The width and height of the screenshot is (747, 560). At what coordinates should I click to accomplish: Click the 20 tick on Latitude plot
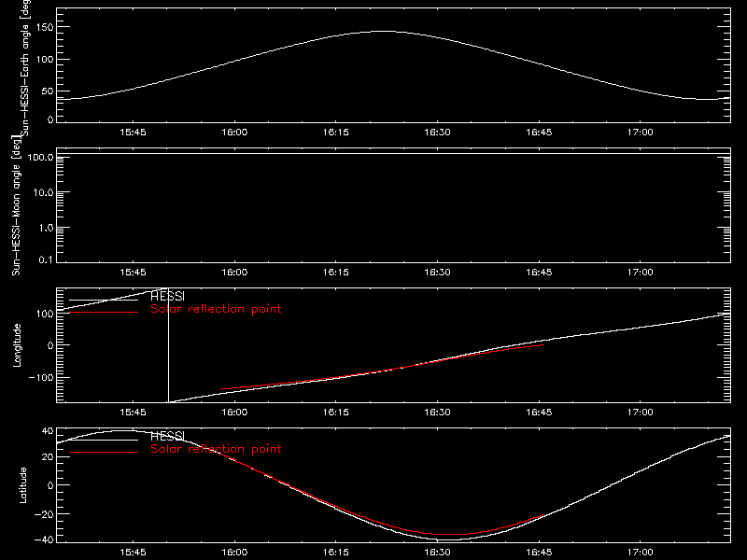pyautogui.click(x=48, y=457)
